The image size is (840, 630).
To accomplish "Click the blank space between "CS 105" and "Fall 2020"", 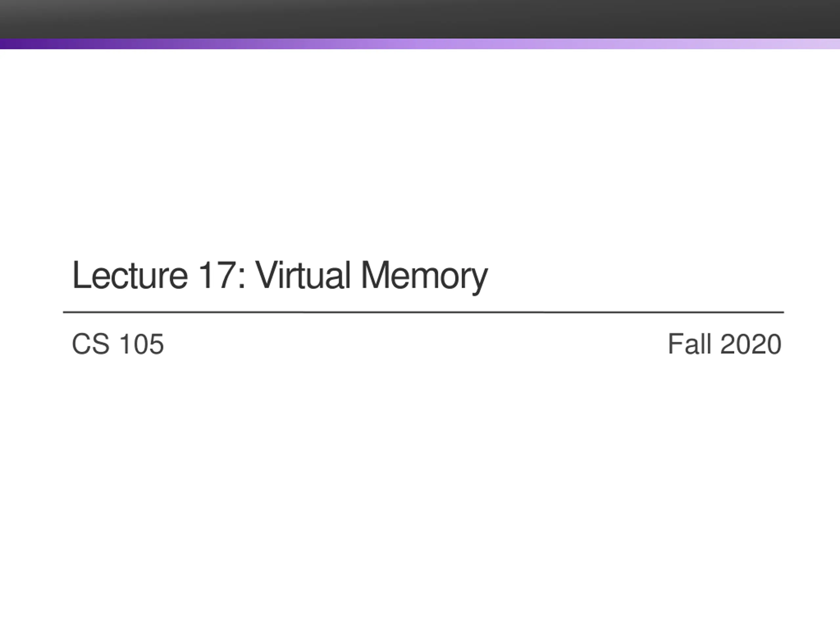I will (x=416, y=344).
